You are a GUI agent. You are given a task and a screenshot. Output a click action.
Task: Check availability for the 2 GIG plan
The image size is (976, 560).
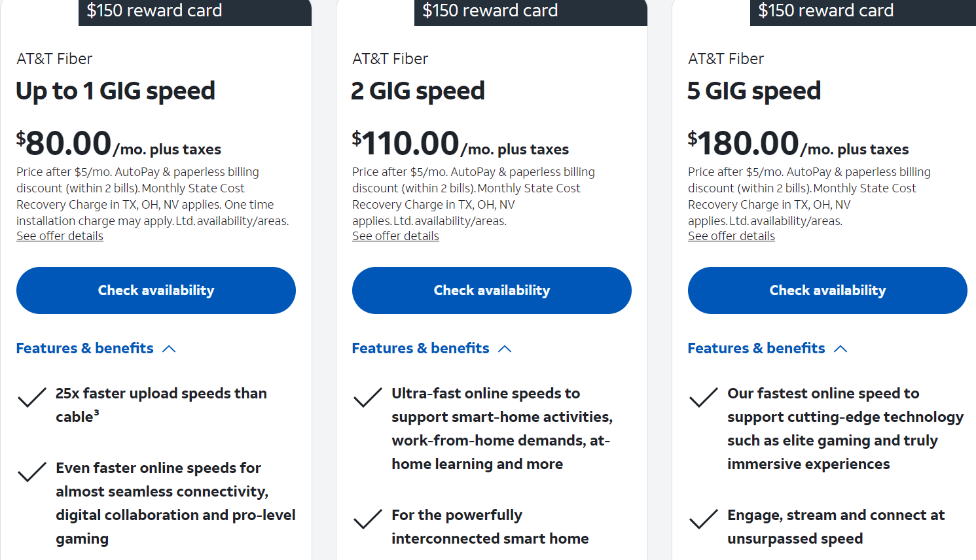[x=492, y=290]
